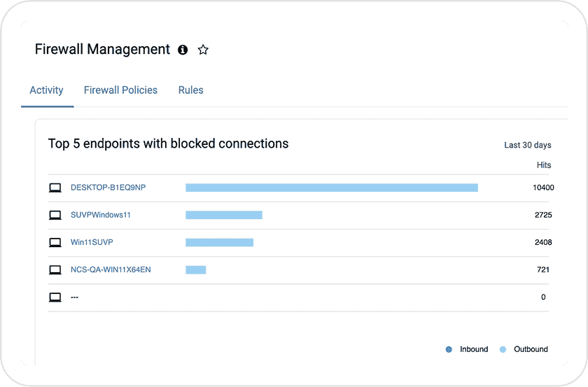Click the 10400 hits value
Image resolution: width=588 pixels, height=387 pixels.
[543, 188]
